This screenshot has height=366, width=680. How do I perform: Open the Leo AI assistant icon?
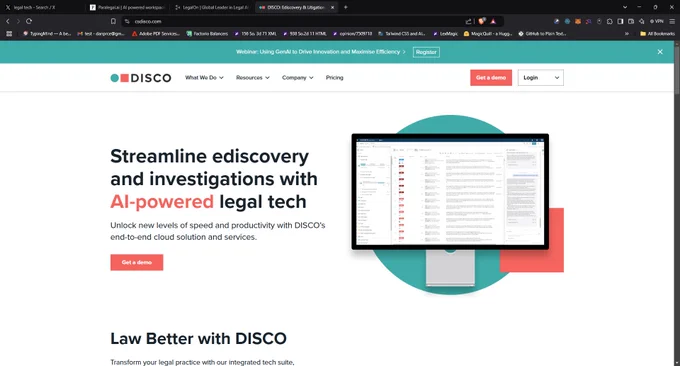(641, 21)
